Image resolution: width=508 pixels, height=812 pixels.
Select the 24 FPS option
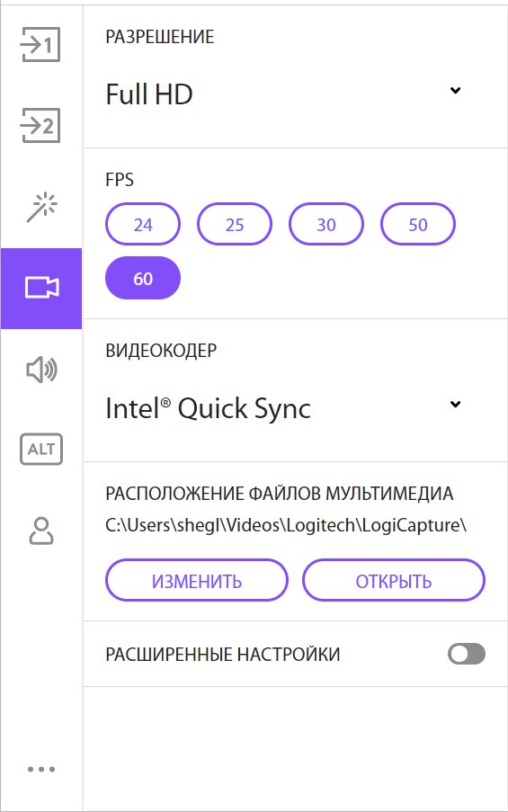pyautogui.click(x=143, y=224)
